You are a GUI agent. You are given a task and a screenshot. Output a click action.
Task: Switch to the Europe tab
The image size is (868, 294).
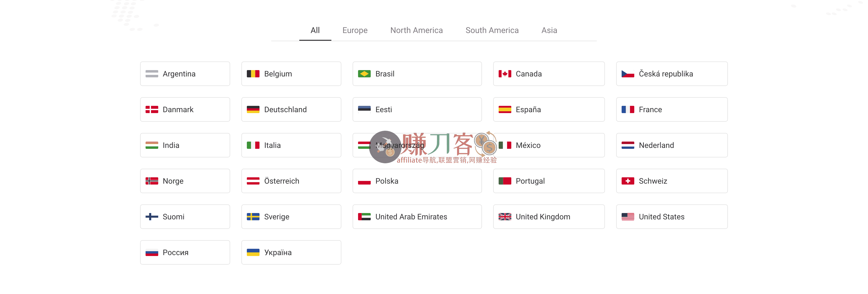pos(355,30)
